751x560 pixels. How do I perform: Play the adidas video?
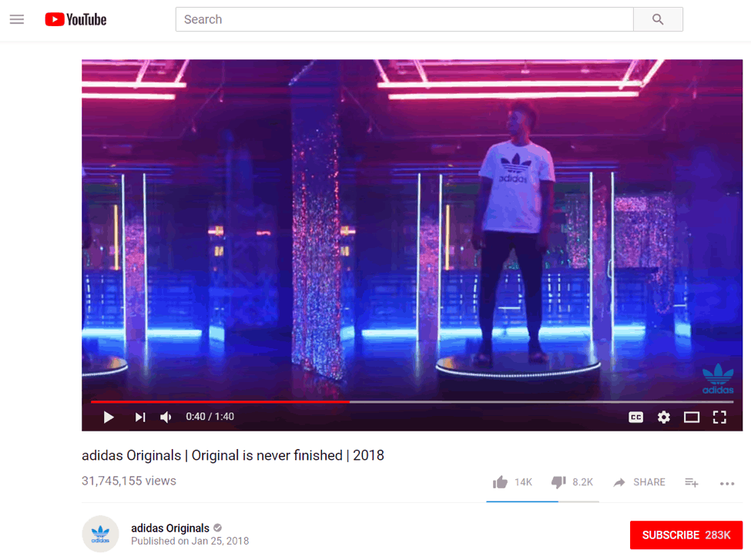click(109, 417)
